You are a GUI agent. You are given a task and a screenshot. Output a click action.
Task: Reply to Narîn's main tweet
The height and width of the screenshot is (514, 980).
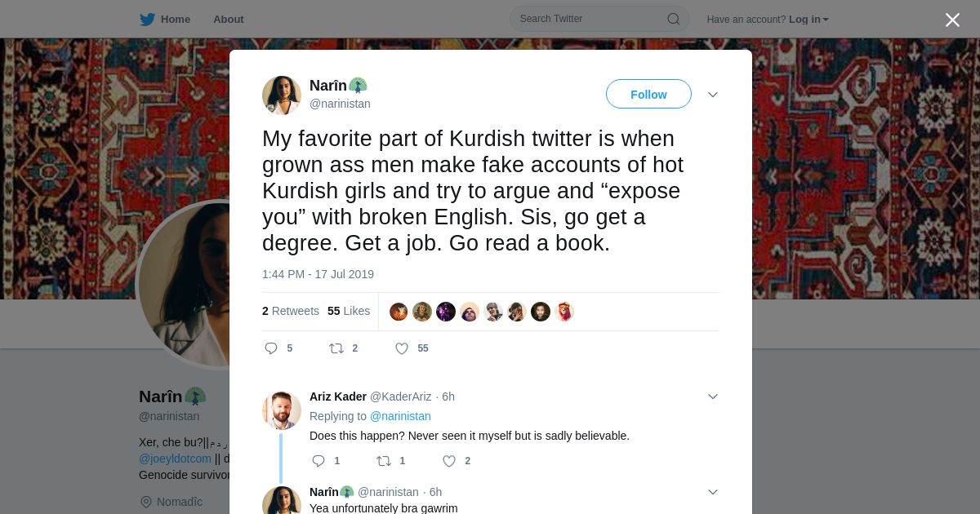click(272, 348)
